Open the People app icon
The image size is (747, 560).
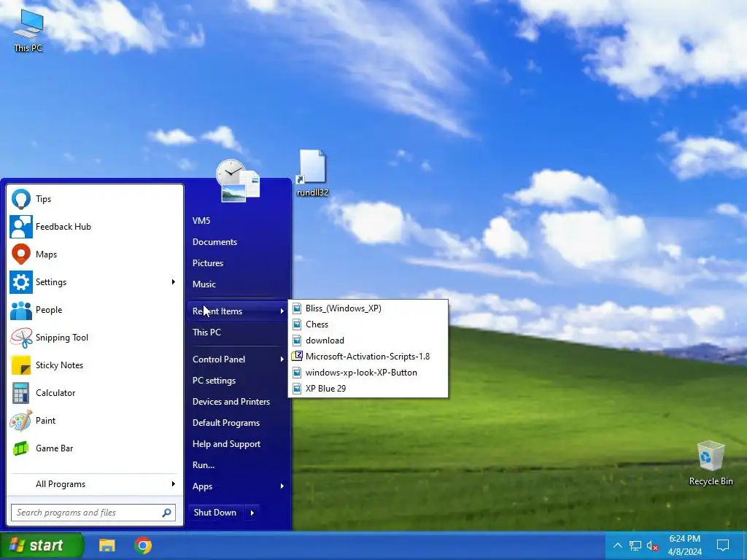pyautogui.click(x=21, y=310)
